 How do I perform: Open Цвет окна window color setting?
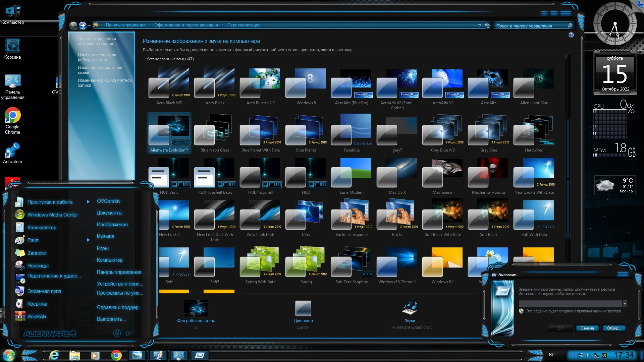pos(303,308)
